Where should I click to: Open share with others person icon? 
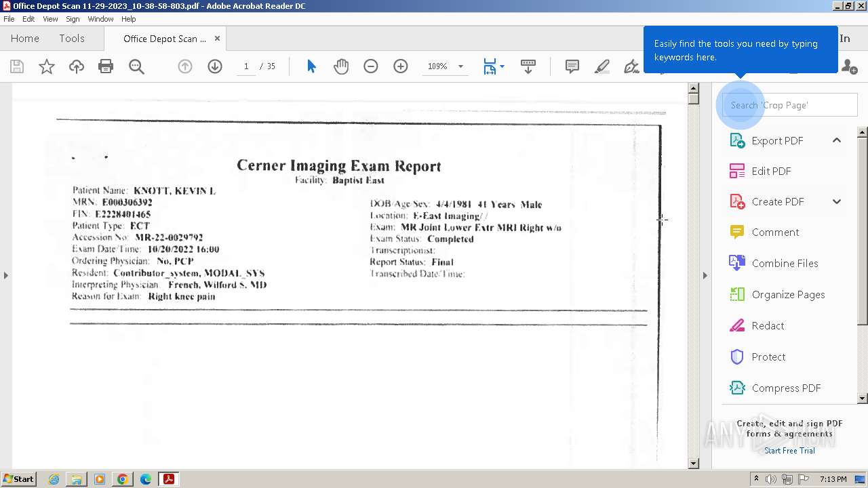pos(848,66)
